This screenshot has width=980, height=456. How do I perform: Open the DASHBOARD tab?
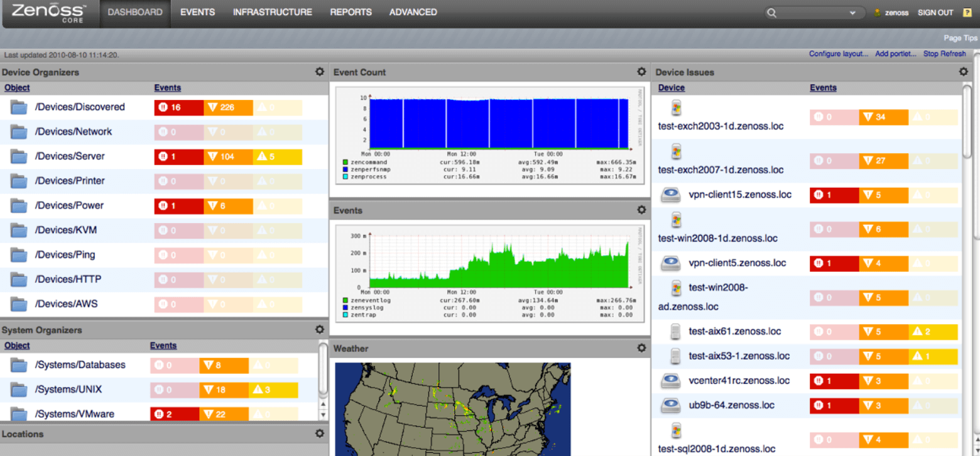pos(135,12)
